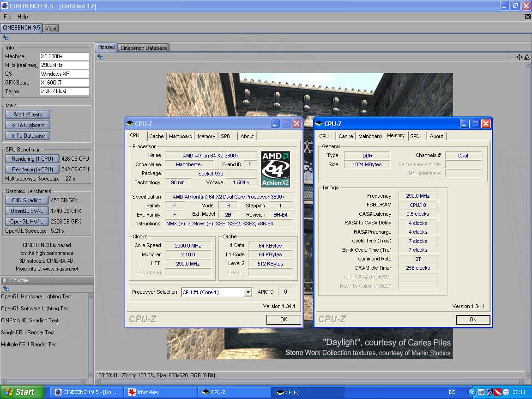The height and width of the screenshot is (399, 532).
Task: Click OK in the right CPU-Z memory window
Action: tap(473, 319)
